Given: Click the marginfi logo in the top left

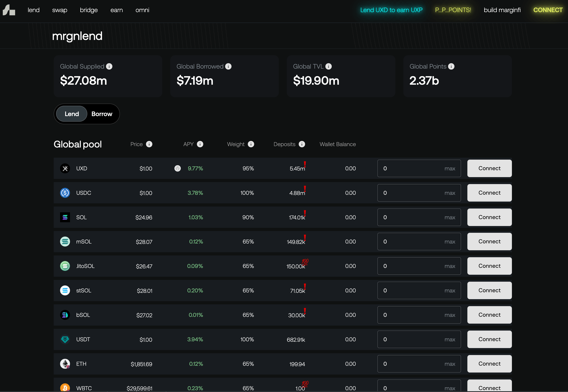Looking at the screenshot, I should pyautogui.click(x=9, y=10).
